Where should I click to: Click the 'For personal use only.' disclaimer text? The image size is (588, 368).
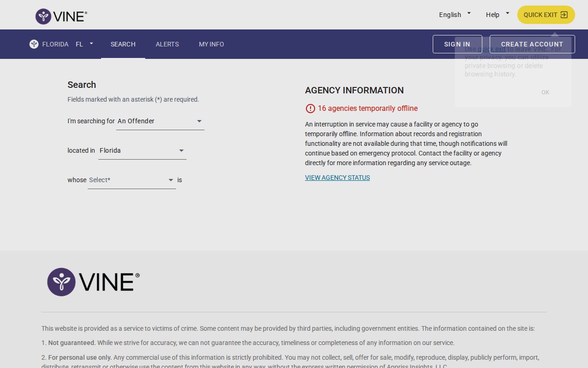(x=80, y=357)
